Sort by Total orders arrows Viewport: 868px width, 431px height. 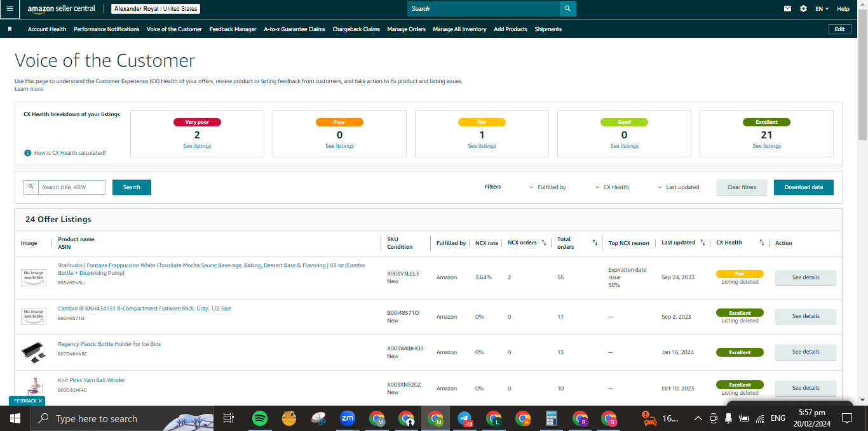595,242
